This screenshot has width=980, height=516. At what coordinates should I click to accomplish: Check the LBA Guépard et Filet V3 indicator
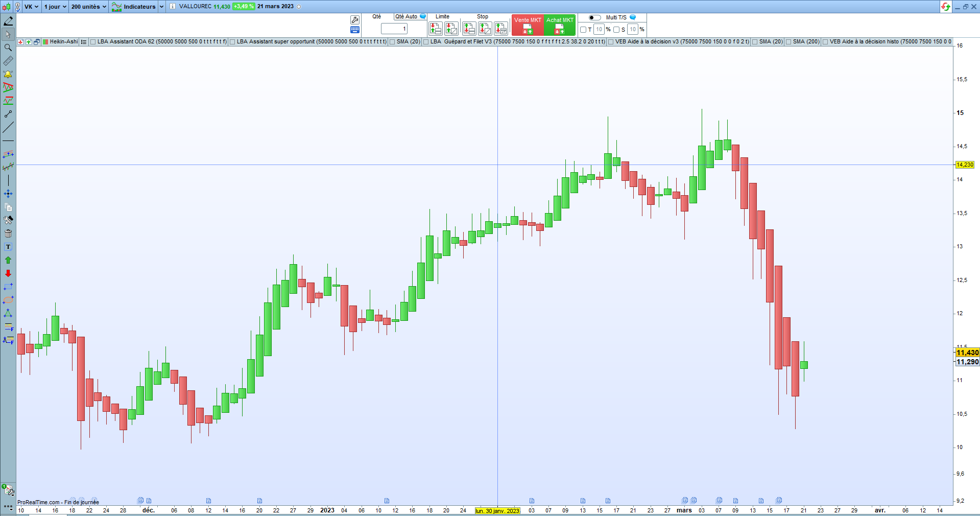click(426, 42)
